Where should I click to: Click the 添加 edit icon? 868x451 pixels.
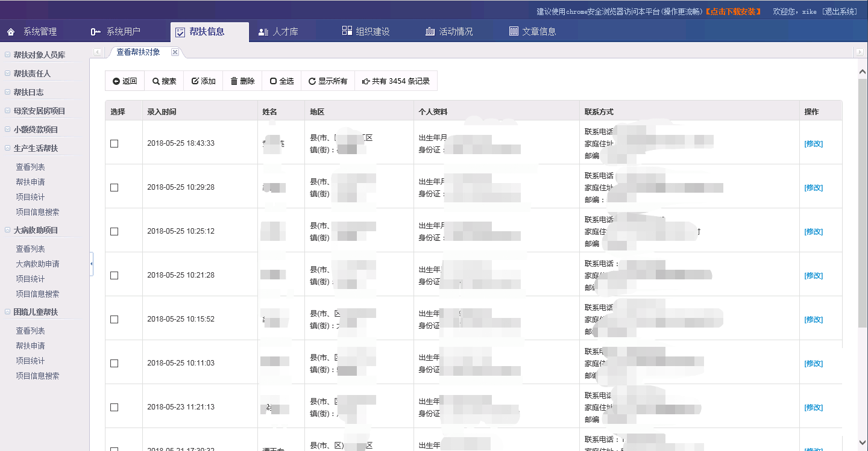[x=195, y=81]
